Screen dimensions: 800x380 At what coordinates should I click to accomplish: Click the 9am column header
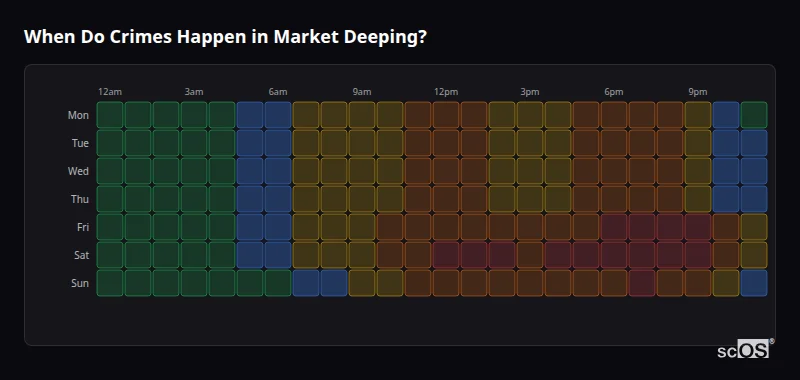pyautogui.click(x=362, y=92)
